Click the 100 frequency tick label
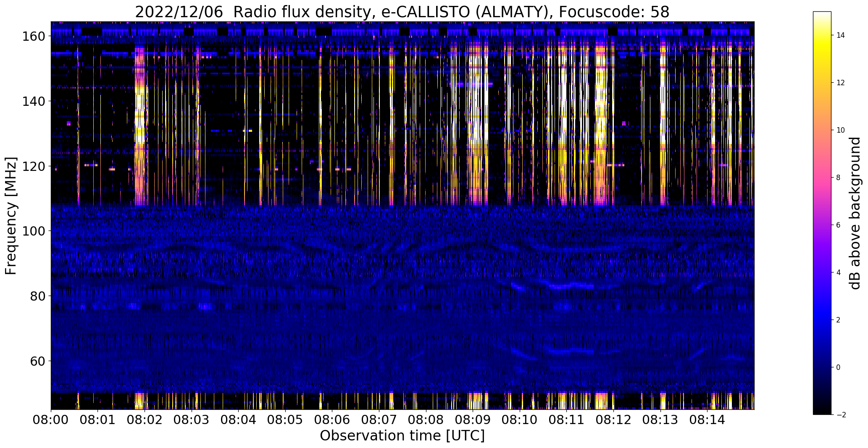The width and height of the screenshot is (868, 448). tap(33, 231)
